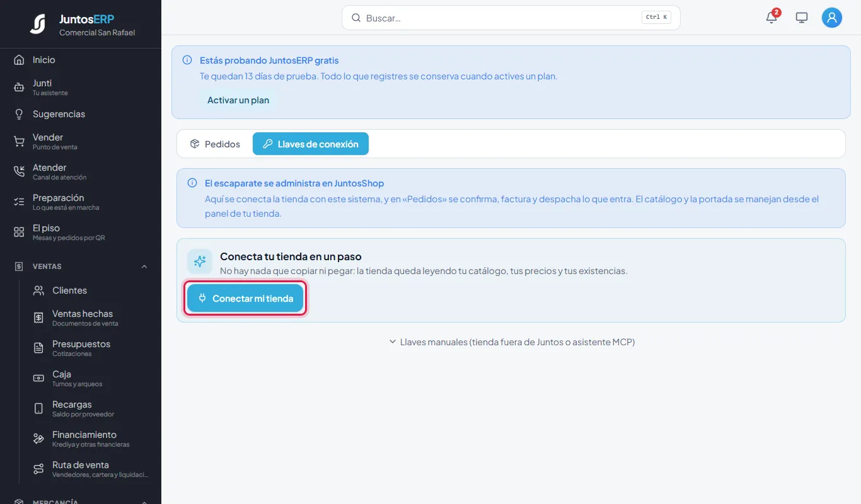Image resolution: width=861 pixels, height=504 pixels.
Task: Click the Sugerencias lightbulb icon
Action: coord(19,114)
